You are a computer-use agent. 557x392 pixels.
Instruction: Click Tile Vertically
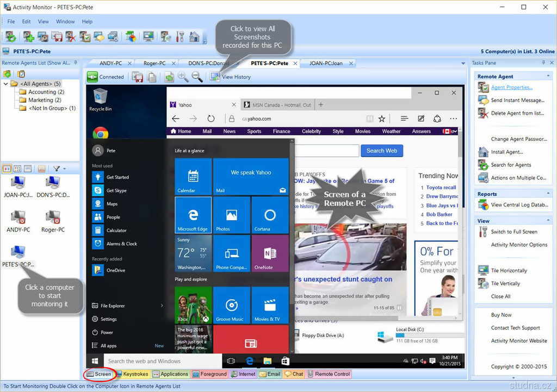[505, 283]
